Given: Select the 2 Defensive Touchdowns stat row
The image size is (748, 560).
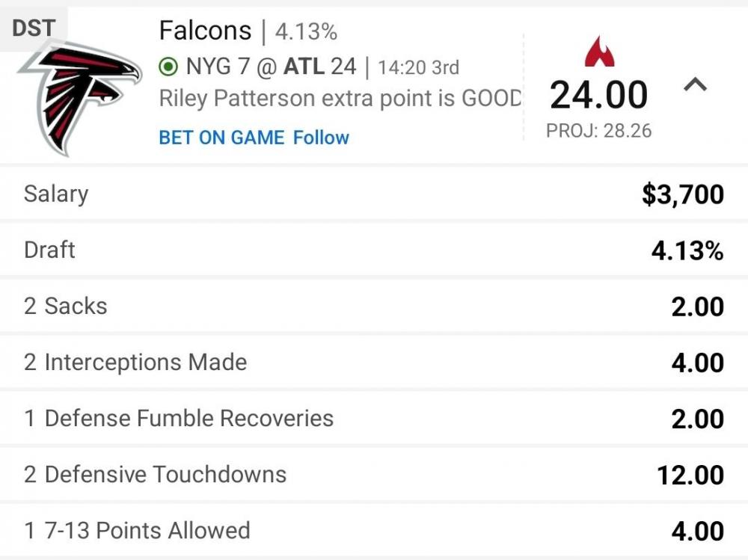Looking at the screenshot, I should pyautogui.click(x=374, y=474).
